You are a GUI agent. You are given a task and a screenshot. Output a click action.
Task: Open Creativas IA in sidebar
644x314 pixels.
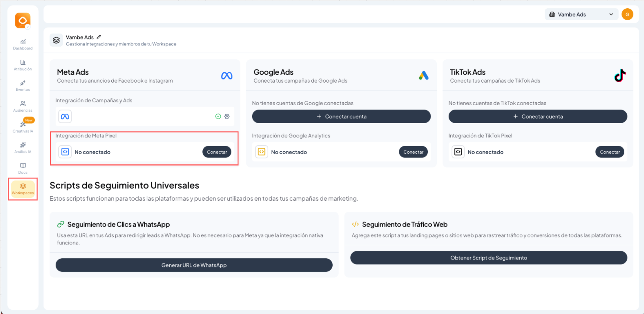23,127
